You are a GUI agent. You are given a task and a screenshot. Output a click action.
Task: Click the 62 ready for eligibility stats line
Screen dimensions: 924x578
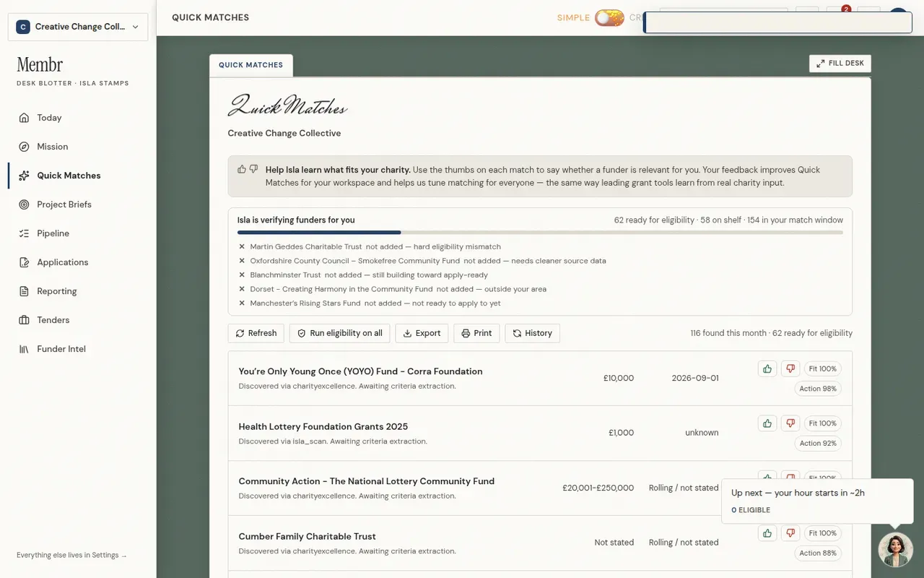point(728,220)
